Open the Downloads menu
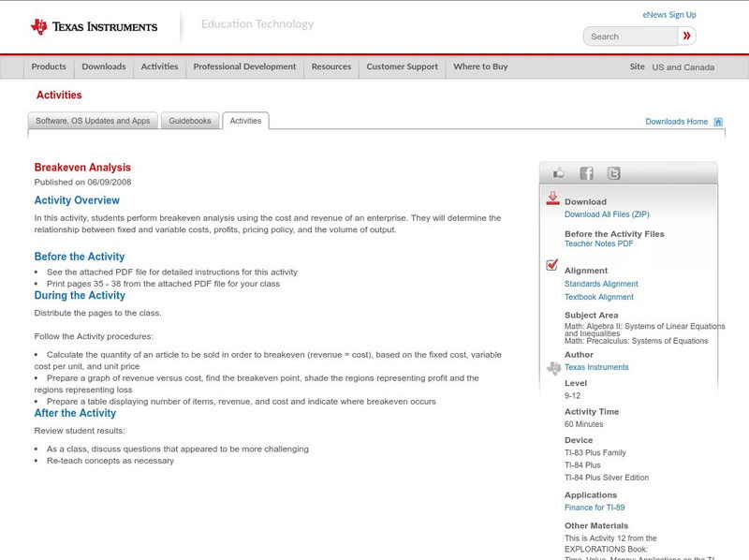The image size is (749, 560). [104, 66]
